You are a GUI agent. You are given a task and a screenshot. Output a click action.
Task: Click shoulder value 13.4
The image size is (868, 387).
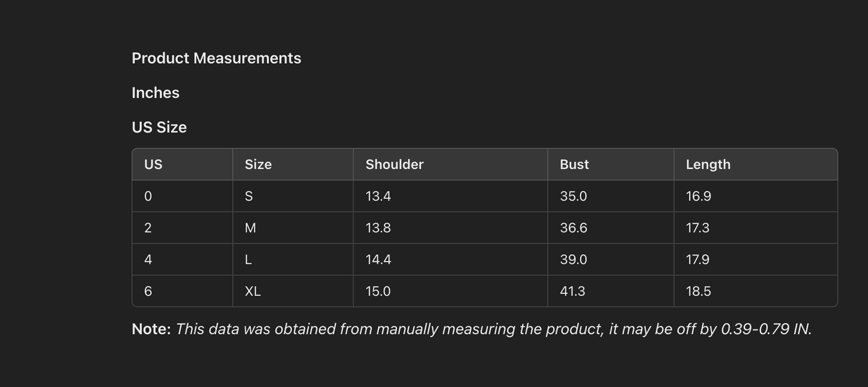coord(378,197)
